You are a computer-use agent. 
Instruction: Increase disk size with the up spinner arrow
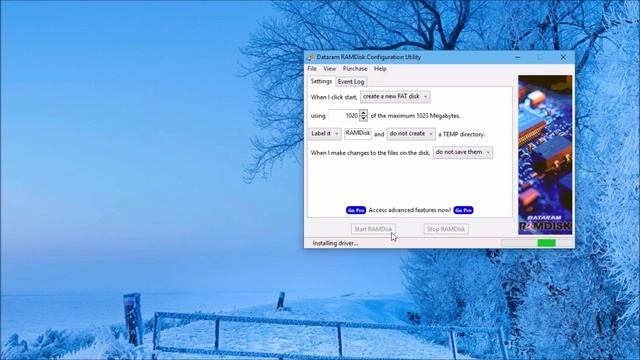363,113
